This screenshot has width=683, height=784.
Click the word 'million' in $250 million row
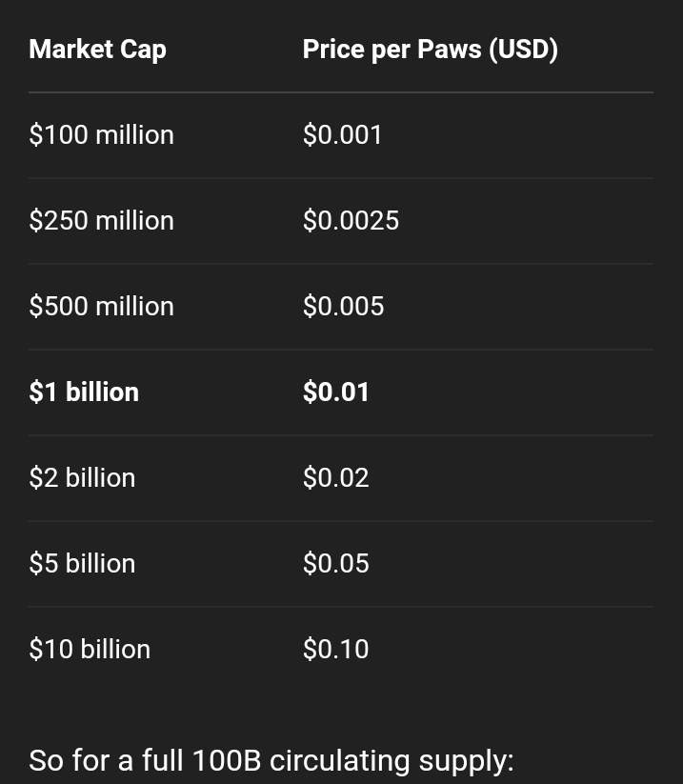pos(135,220)
